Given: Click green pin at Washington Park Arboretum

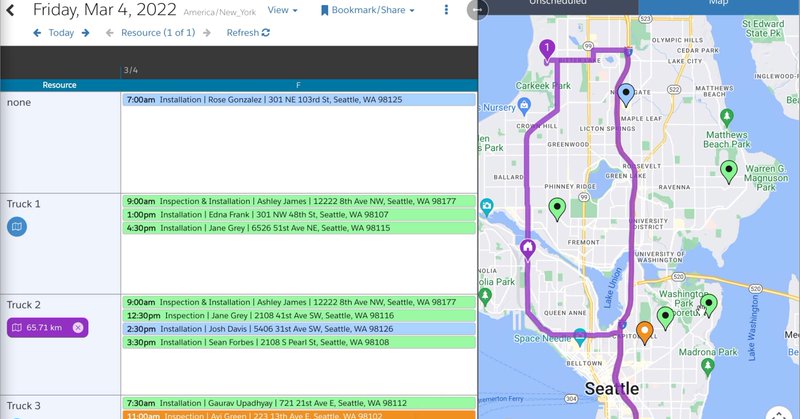Looking at the screenshot, I should pyautogui.click(x=708, y=305).
